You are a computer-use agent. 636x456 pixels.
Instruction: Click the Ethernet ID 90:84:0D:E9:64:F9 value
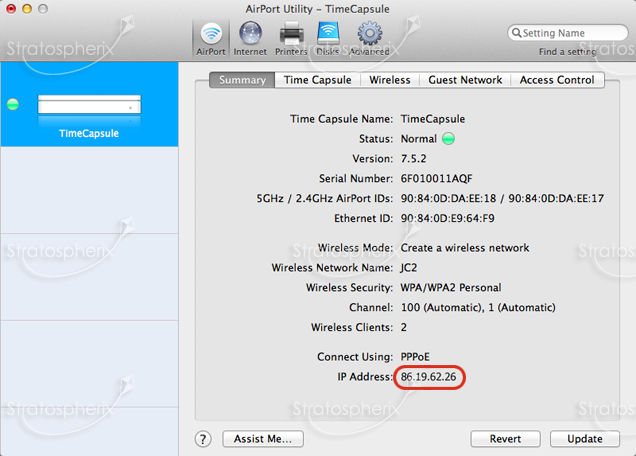click(x=447, y=218)
